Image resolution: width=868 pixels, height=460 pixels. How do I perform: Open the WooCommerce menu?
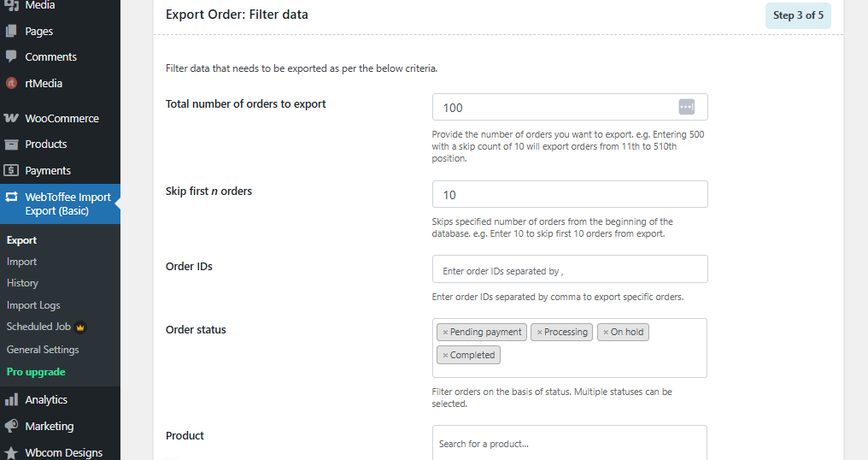pos(61,118)
